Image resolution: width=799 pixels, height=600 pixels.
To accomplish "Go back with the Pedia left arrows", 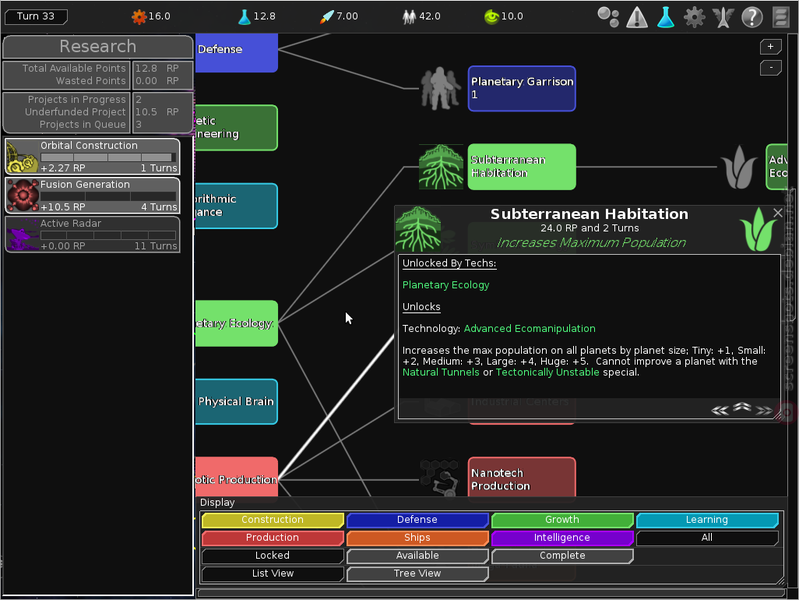I will tap(720, 410).
